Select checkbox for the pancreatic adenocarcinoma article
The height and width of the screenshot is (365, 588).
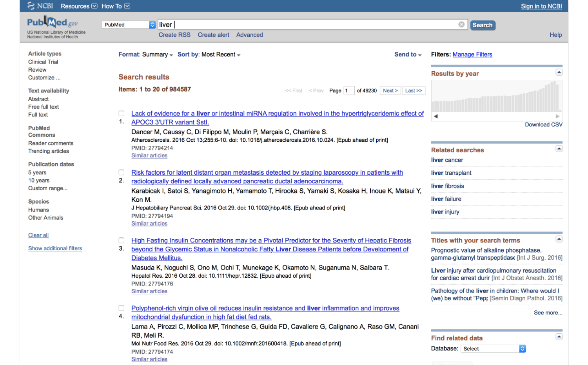click(x=122, y=172)
